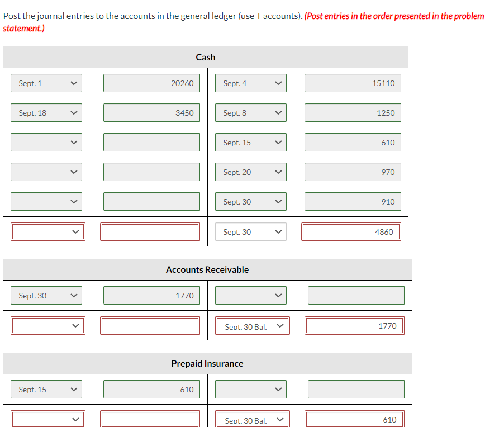
Task: Click the empty debit amount field beside Sept. 15 in Cash
Action: coord(152,143)
